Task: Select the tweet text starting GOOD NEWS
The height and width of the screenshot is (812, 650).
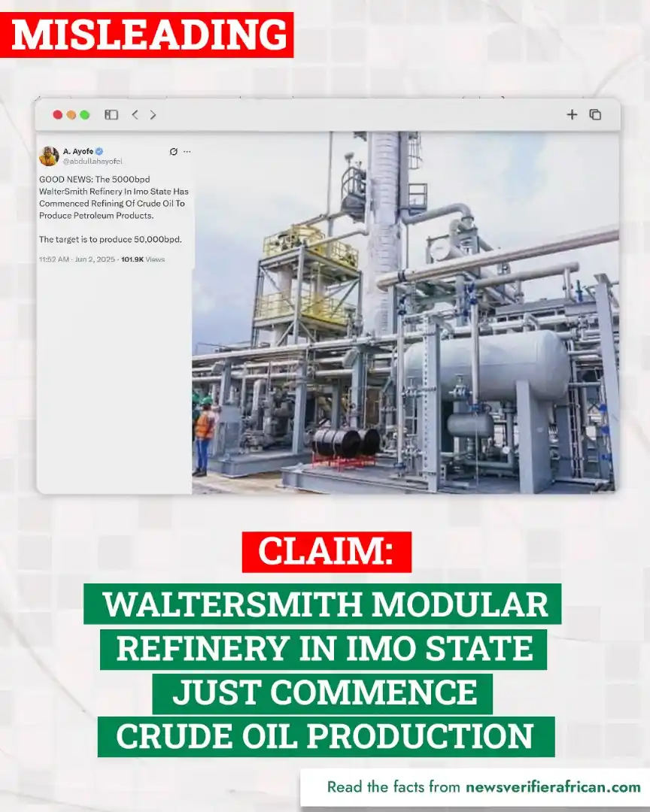Action: (x=114, y=197)
